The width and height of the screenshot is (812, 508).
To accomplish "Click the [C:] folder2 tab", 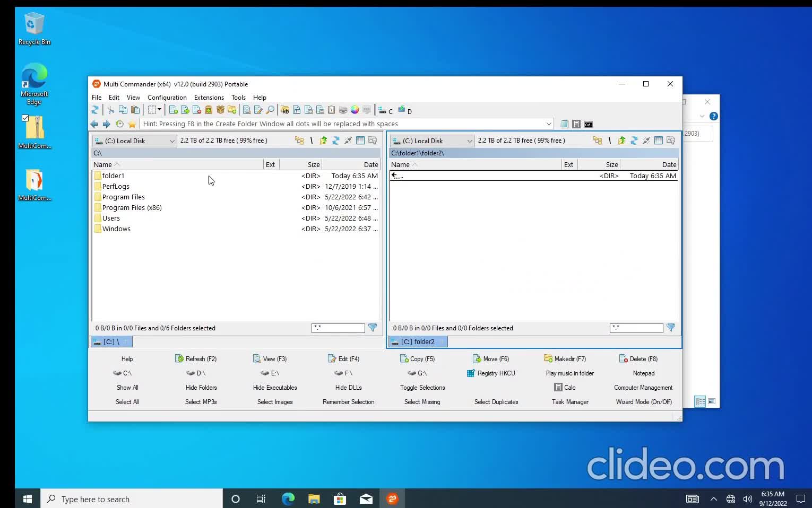I will coord(418,341).
